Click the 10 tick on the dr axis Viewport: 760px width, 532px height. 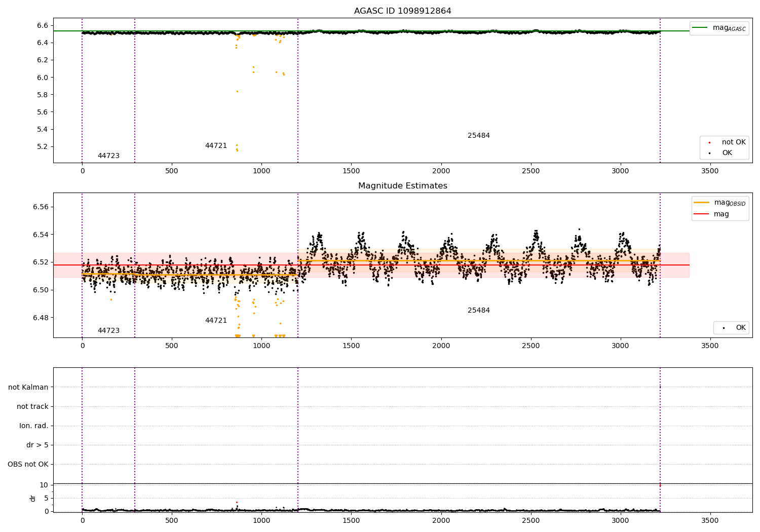click(x=44, y=485)
